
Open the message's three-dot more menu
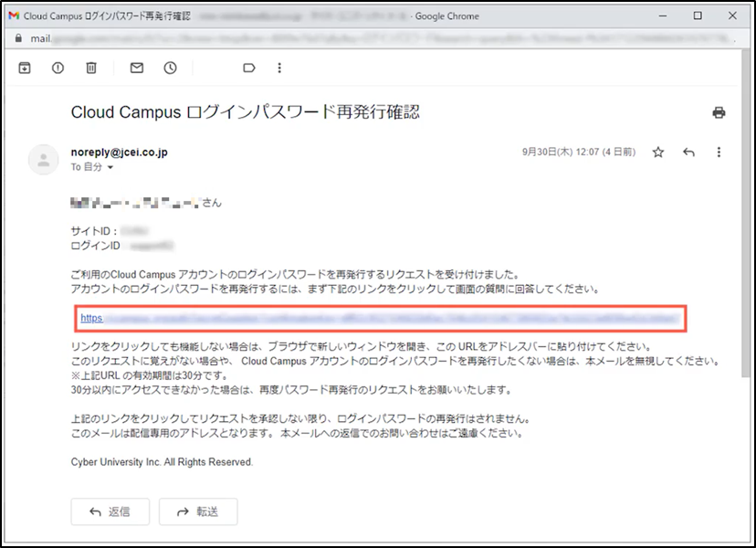[719, 153]
